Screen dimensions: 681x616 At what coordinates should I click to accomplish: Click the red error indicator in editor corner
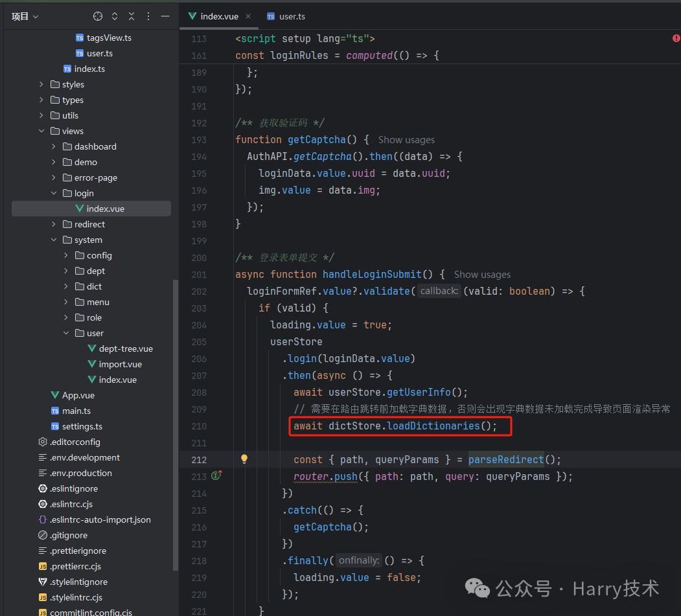click(x=676, y=38)
